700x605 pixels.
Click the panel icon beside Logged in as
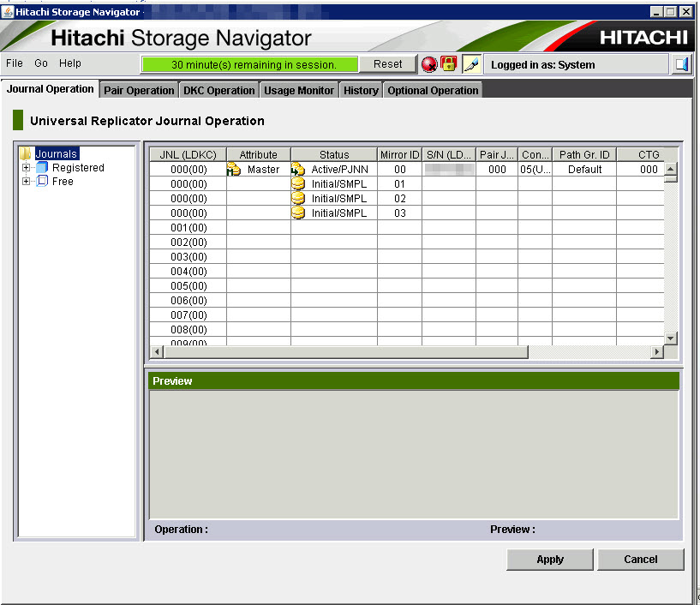coord(682,65)
